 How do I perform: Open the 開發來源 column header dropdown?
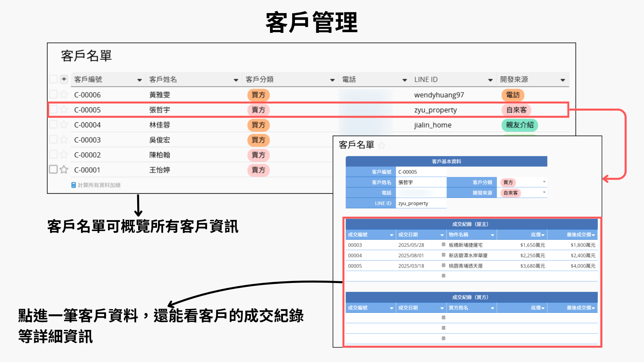pyautogui.click(x=562, y=80)
